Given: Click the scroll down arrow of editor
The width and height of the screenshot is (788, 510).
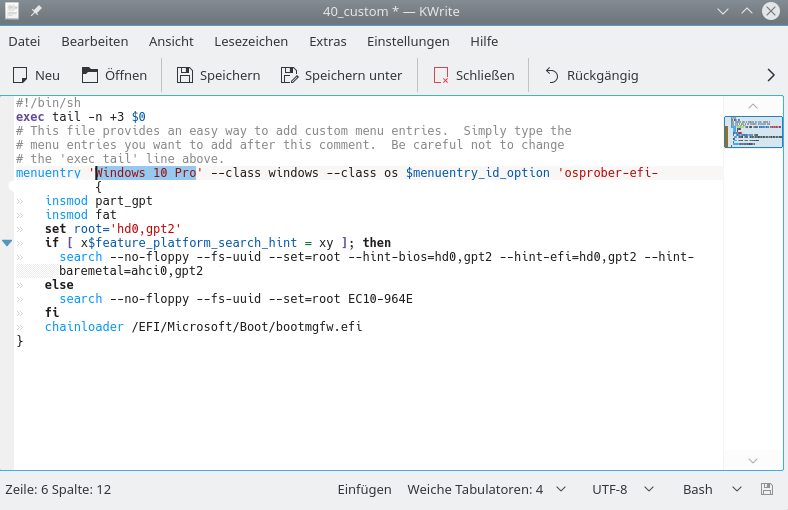Looking at the screenshot, I should pyautogui.click(x=753, y=461).
